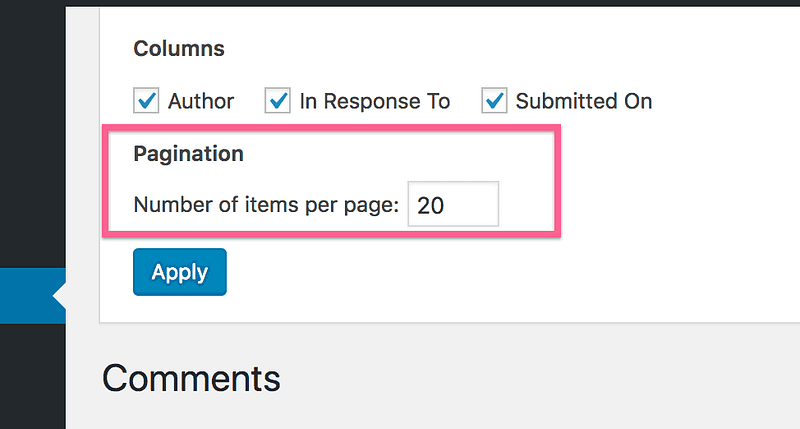This screenshot has height=429, width=800.
Task: Disable the Submitted On column checkbox
Action: [494, 101]
